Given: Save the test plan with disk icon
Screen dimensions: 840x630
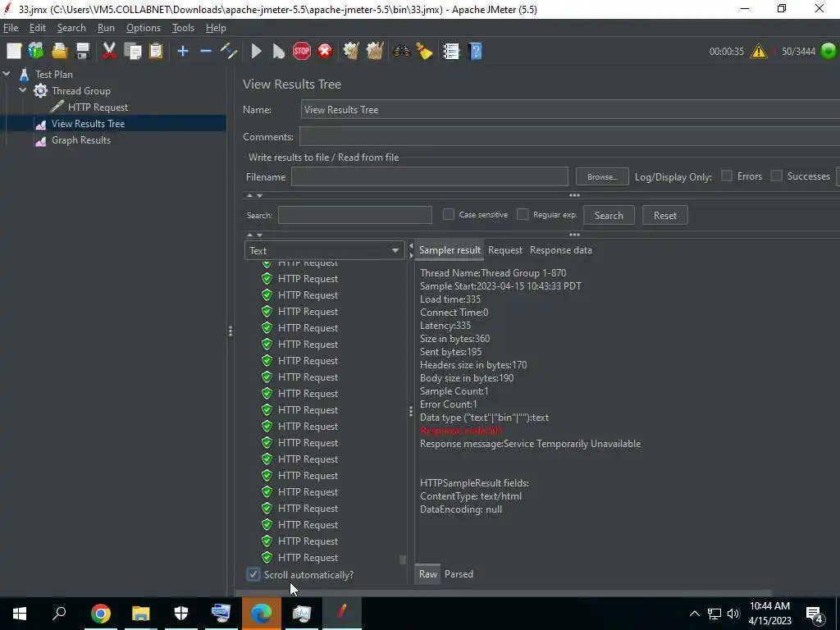Looking at the screenshot, I should (x=83, y=52).
